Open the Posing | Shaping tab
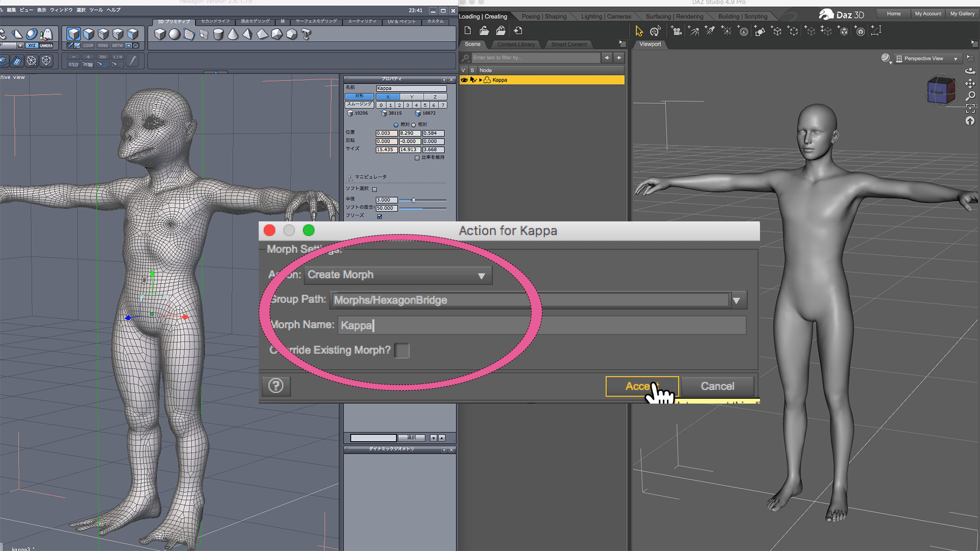This screenshot has width=980, height=551. (544, 17)
